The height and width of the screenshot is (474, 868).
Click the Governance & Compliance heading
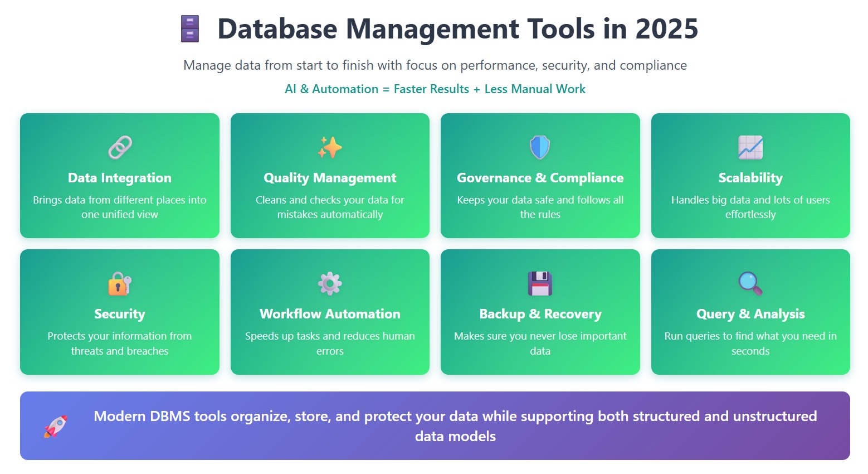click(540, 178)
